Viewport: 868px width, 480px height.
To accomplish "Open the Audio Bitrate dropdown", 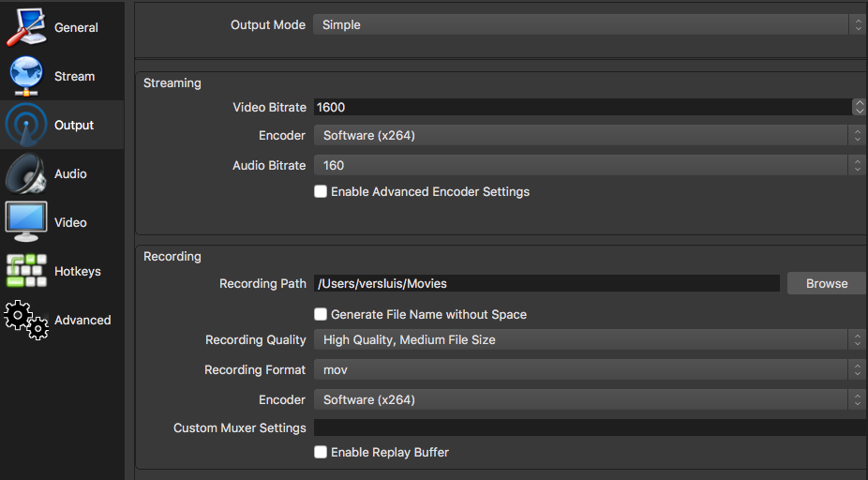I will coord(589,165).
